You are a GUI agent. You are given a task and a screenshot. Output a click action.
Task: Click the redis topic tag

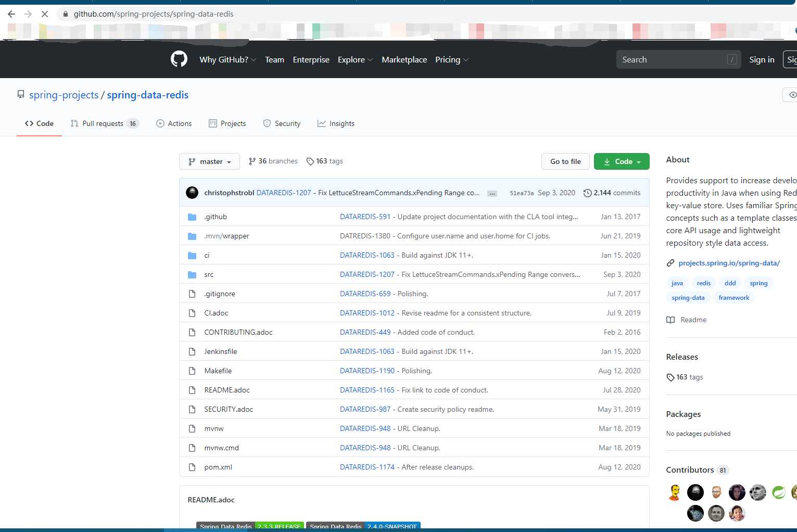[704, 283]
